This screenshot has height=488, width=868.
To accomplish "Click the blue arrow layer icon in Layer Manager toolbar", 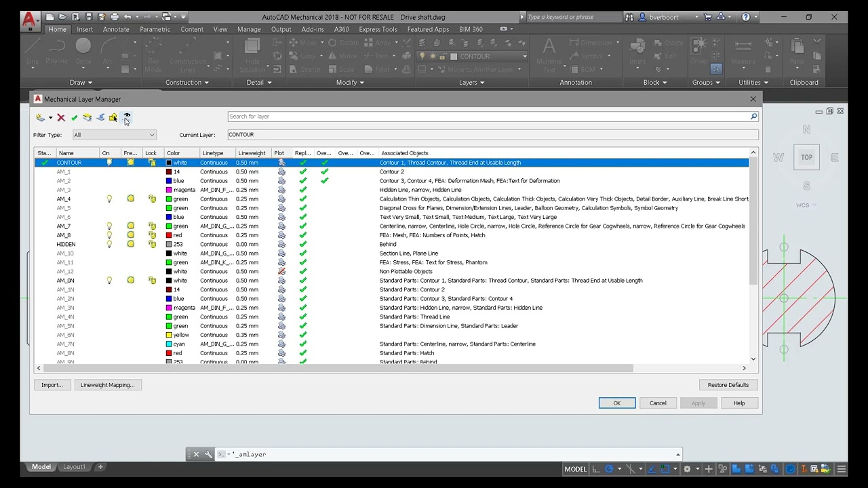I will (x=100, y=118).
